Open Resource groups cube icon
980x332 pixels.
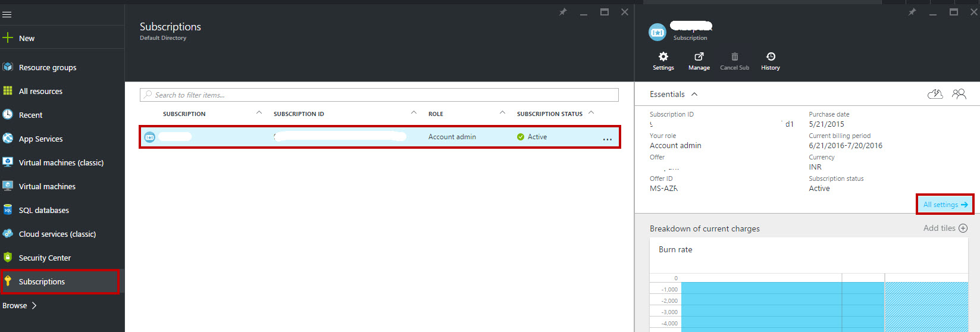point(8,67)
